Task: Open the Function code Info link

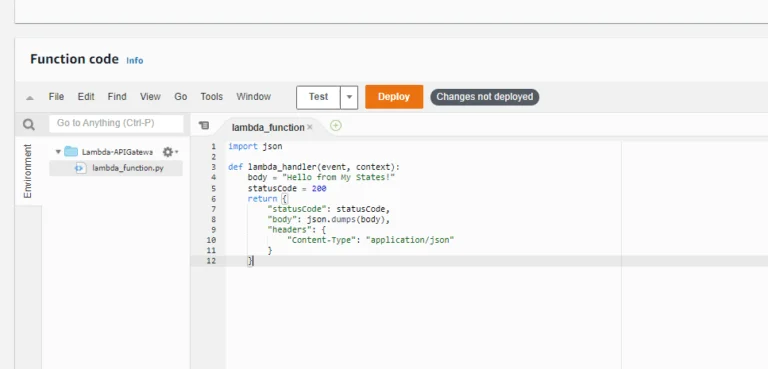Action: [x=135, y=61]
